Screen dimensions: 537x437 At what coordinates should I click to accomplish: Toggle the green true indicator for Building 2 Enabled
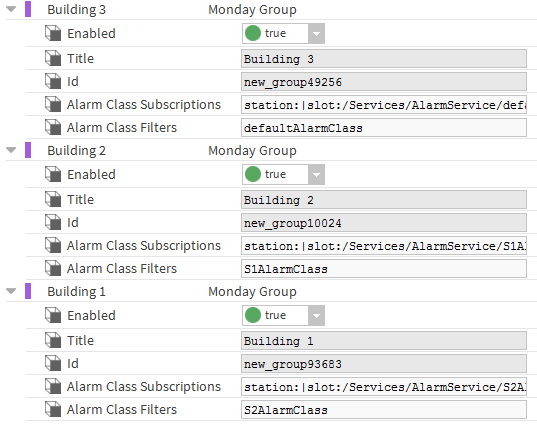pos(253,174)
